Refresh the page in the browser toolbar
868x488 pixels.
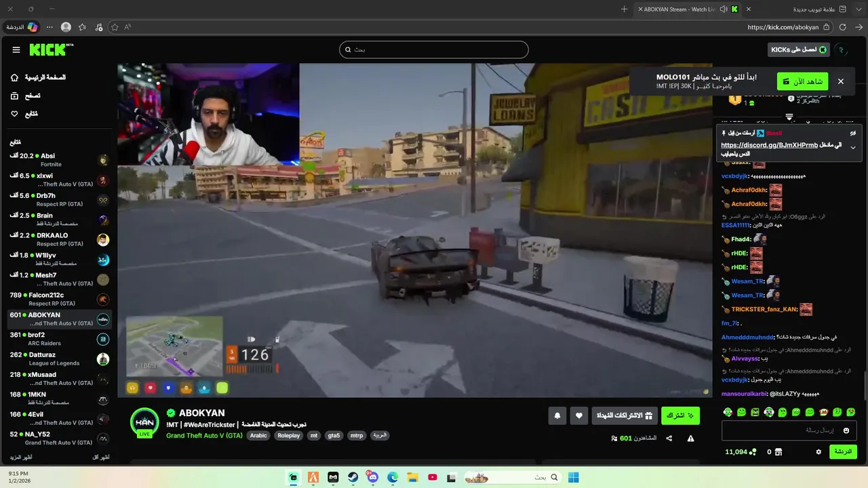(843, 27)
